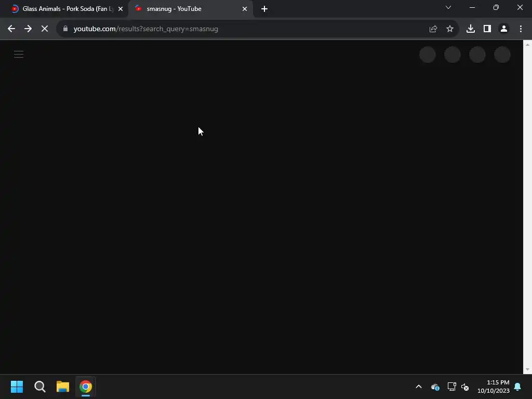Open the muted volume tray icon

click(465, 387)
